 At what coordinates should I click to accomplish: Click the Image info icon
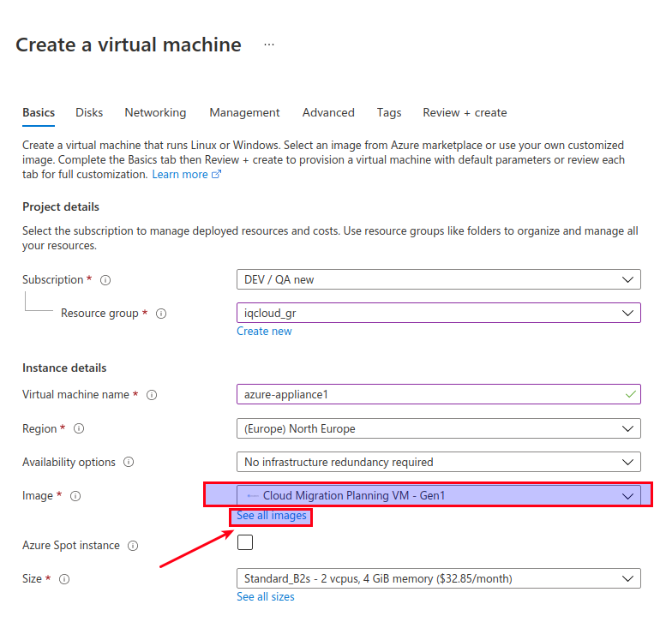(x=75, y=496)
